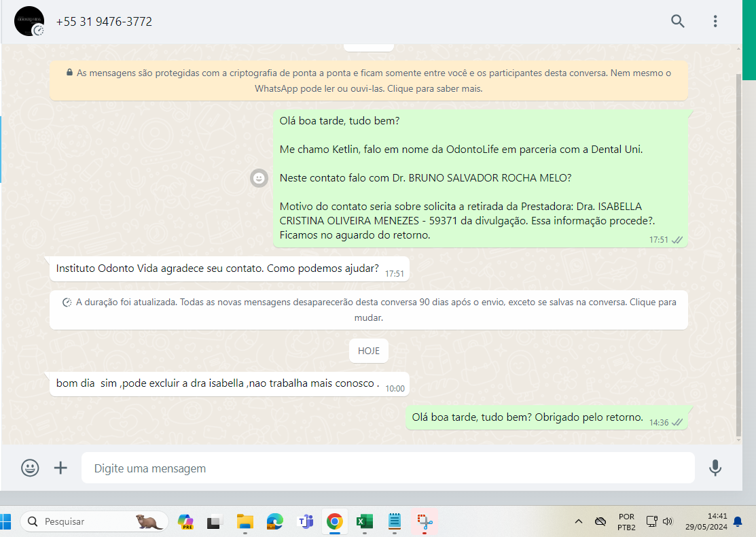Open the network status tray icon
This screenshot has width=756, height=537.
(652, 521)
